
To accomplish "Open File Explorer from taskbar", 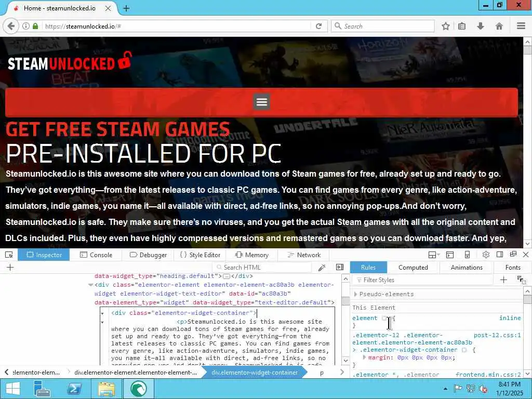I will [x=106, y=389].
